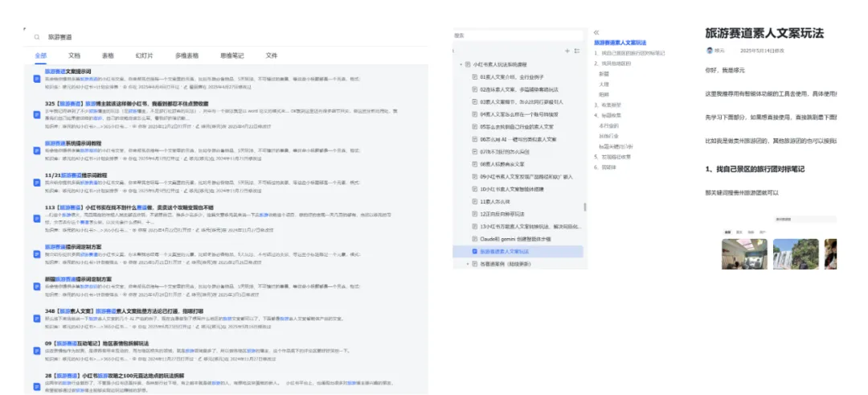Select highlighted tree item 旅游赛道素人文案玩法
This screenshot has width=868, height=395.
518,252
